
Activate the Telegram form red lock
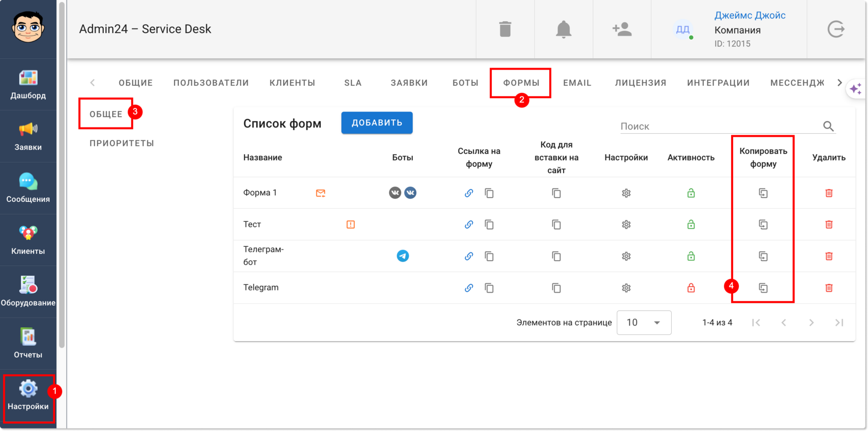691,288
